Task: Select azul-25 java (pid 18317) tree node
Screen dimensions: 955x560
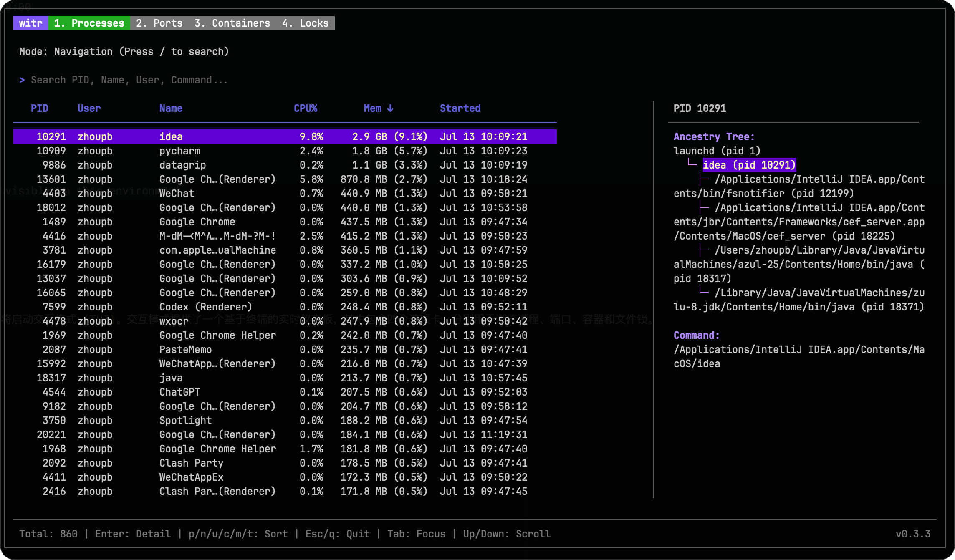Action: click(799, 264)
